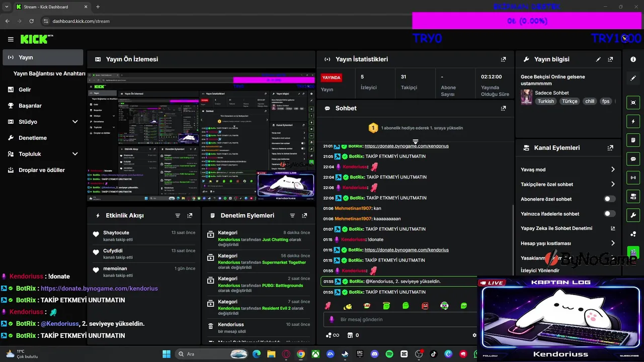Screen dimensions: 644x362
Task: Toggle Yalnızca ifadelerle sohbet switch
Action: [610, 214]
